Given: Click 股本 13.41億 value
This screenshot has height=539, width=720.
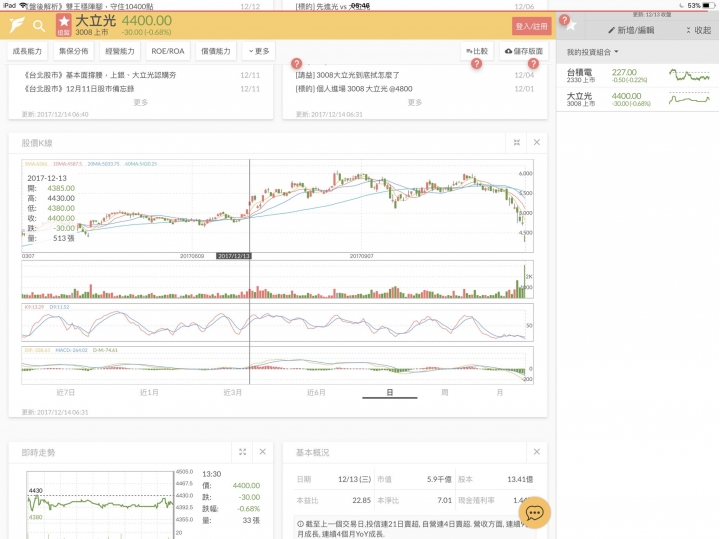Looking at the screenshot, I should 520,479.
